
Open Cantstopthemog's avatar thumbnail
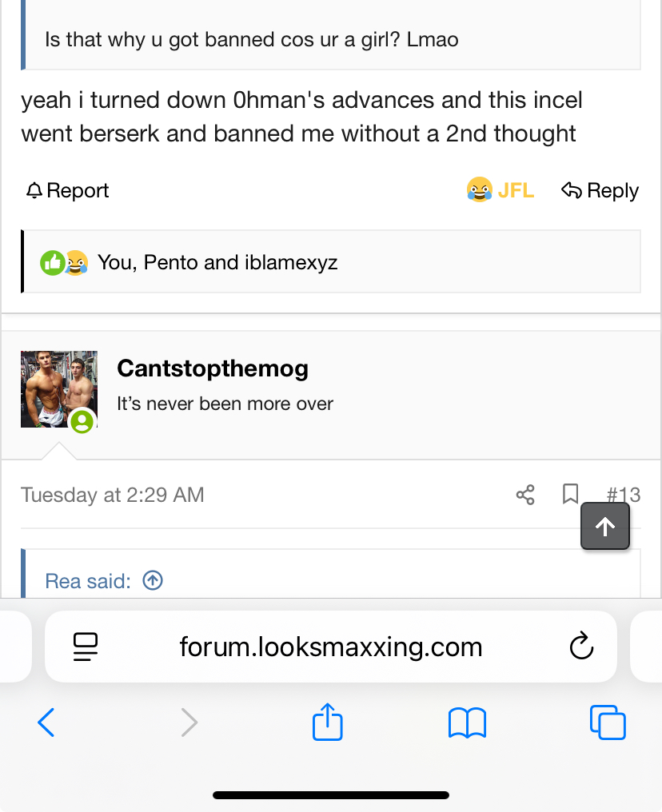(x=58, y=389)
